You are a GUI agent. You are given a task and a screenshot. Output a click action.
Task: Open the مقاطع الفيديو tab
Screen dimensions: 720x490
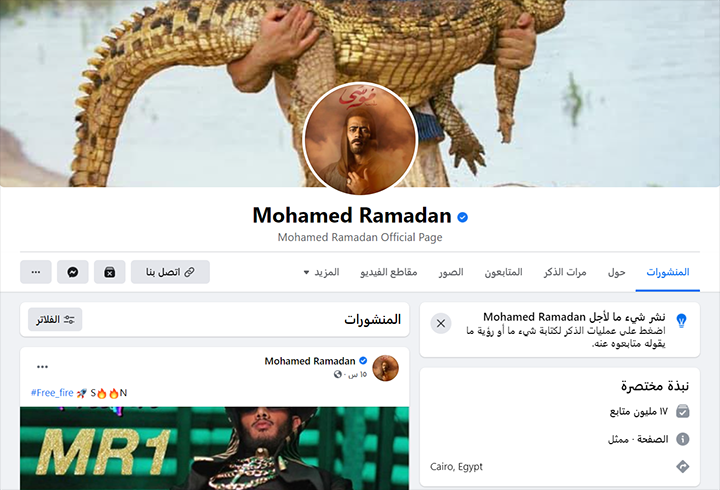388,272
